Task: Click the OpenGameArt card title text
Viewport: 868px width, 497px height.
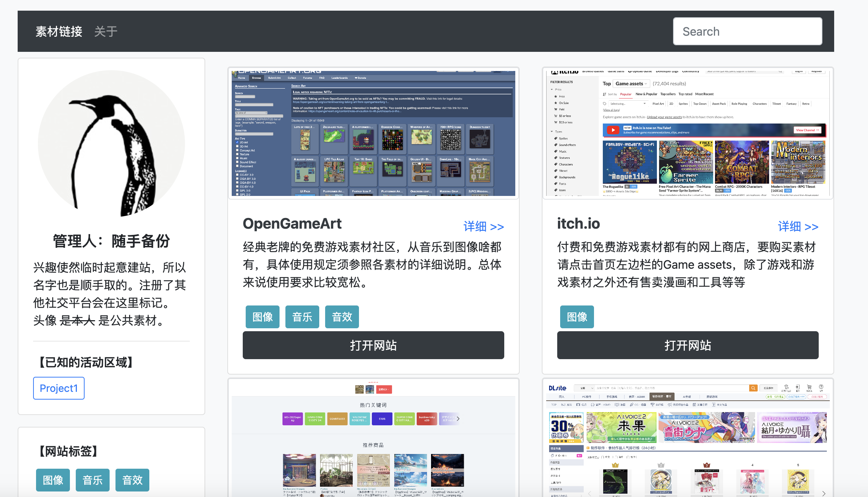Action: [x=292, y=224]
